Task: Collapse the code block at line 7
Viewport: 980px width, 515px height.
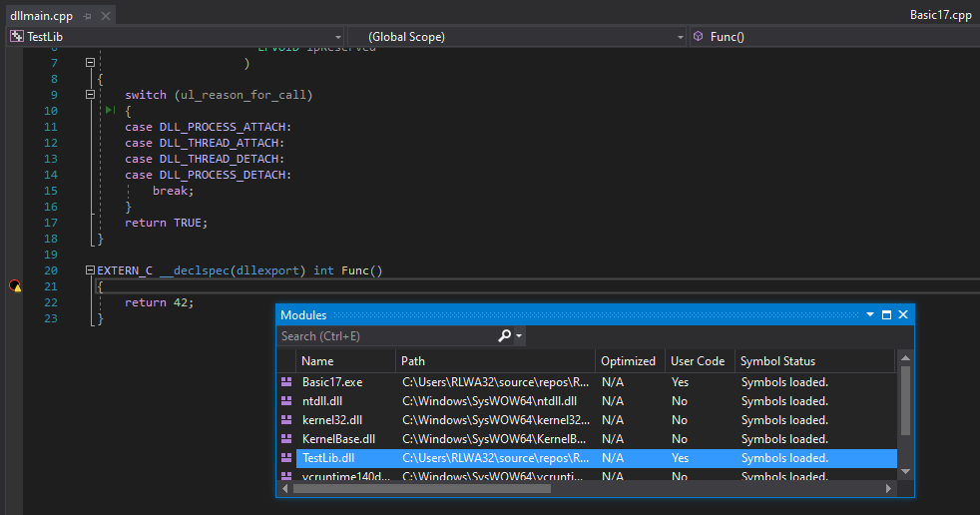Action: (x=90, y=62)
